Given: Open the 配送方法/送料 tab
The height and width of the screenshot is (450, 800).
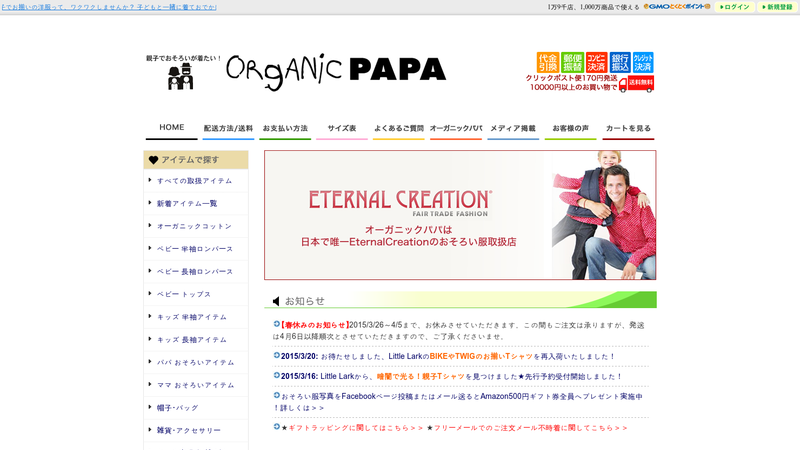Looking at the screenshot, I should click(x=228, y=129).
